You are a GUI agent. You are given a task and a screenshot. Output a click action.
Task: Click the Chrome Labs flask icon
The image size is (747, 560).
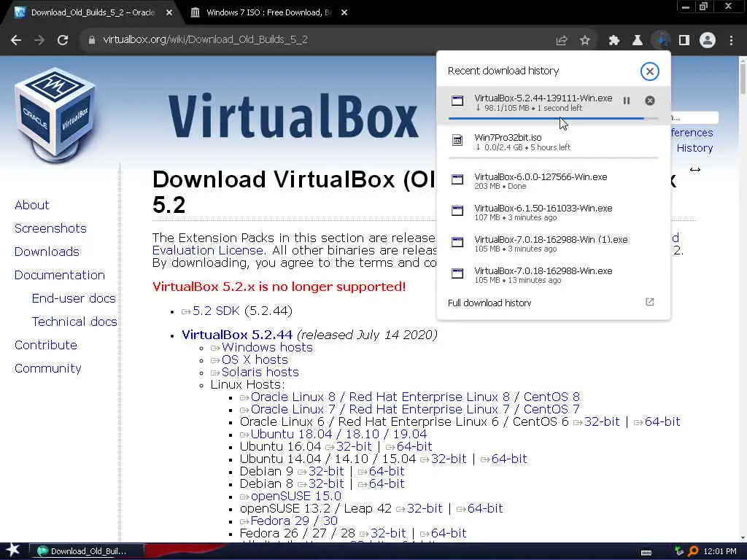[x=638, y=41]
